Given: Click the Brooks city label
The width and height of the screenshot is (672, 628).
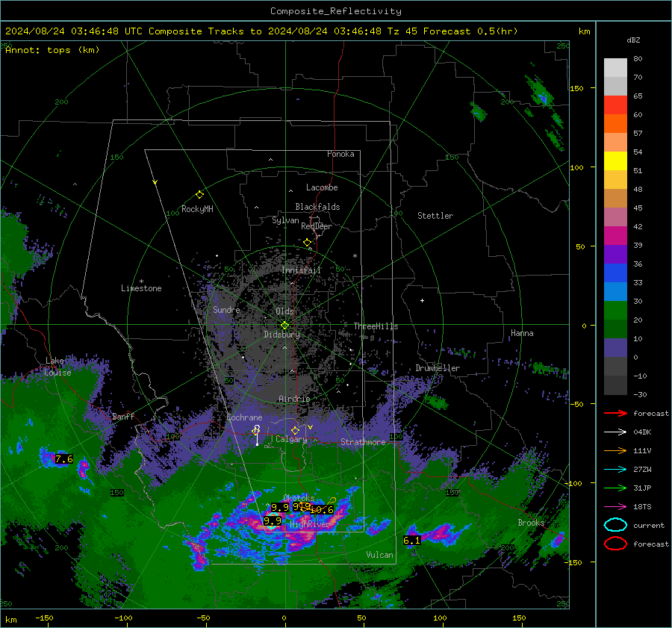Looking at the screenshot, I should [531, 523].
